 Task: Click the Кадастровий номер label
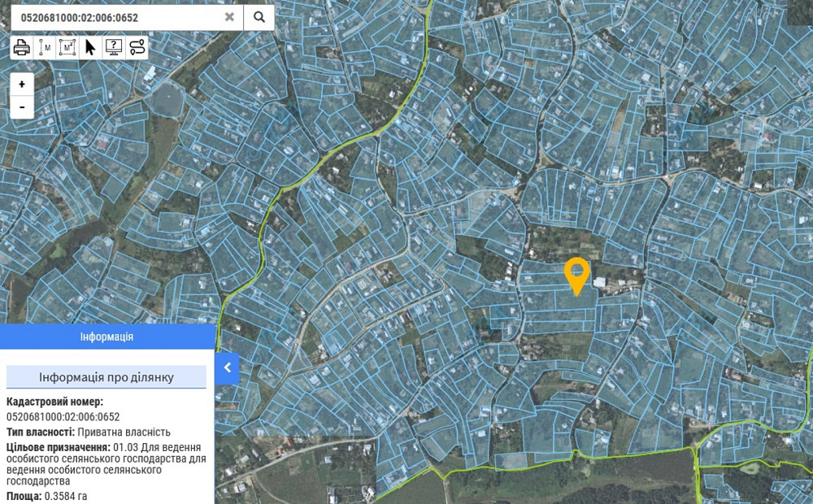54,402
